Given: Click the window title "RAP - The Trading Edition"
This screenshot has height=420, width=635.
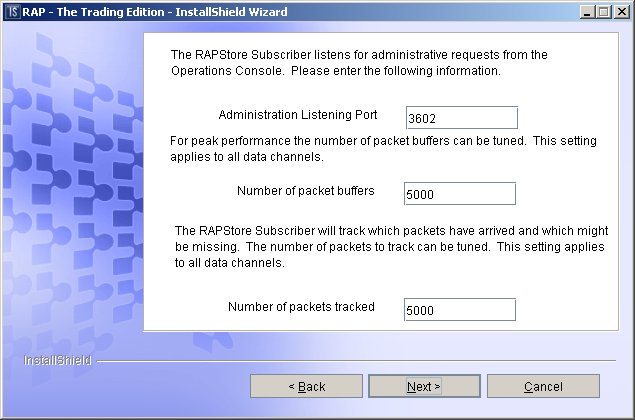Looking at the screenshot, I should tap(155, 12).
